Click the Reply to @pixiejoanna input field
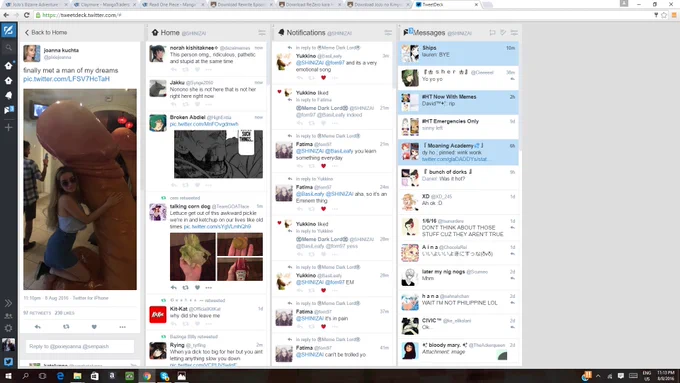 coord(80,346)
